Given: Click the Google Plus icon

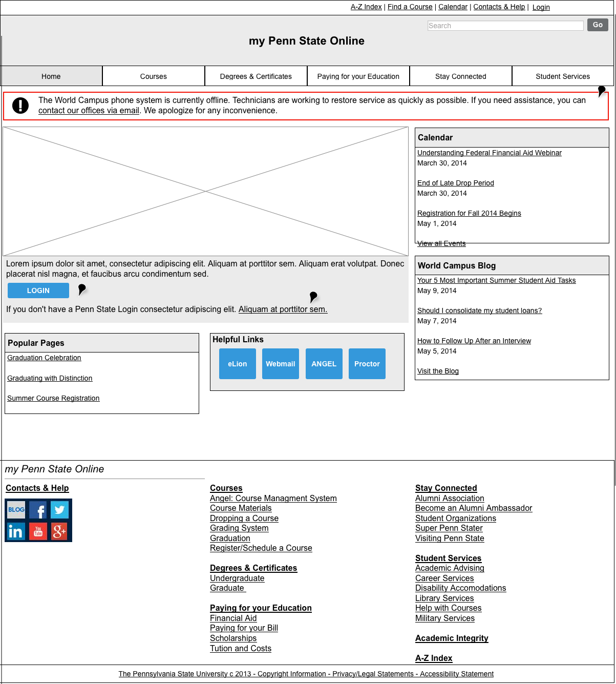Looking at the screenshot, I should [60, 531].
